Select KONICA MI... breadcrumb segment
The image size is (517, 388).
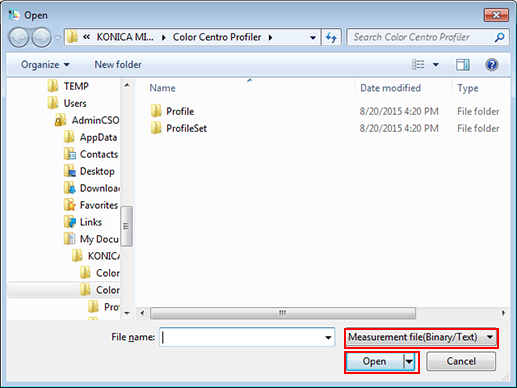pos(125,37)
